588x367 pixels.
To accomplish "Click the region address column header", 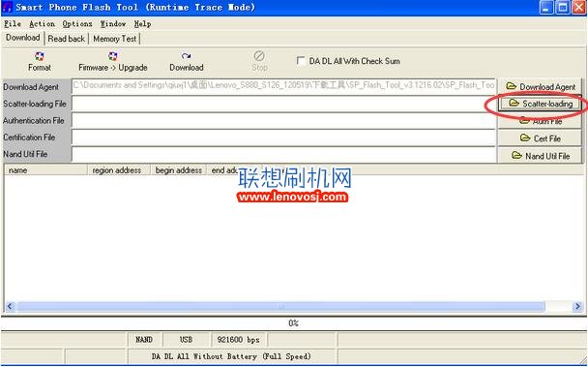I will [119, 170].
